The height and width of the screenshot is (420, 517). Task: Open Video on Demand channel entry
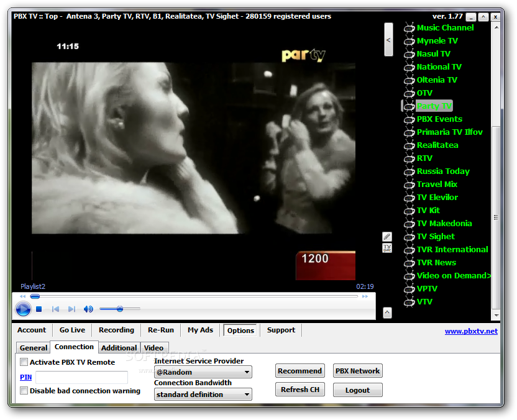point(454,276)
